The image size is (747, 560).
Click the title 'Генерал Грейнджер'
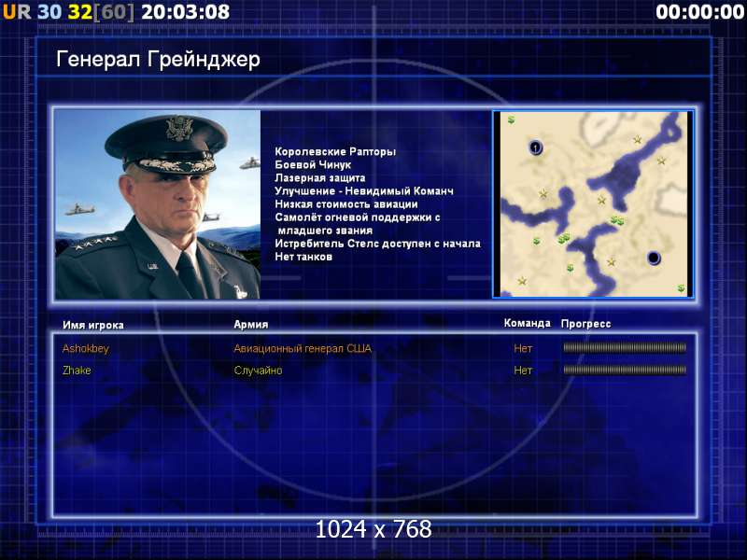coord(158,60)
